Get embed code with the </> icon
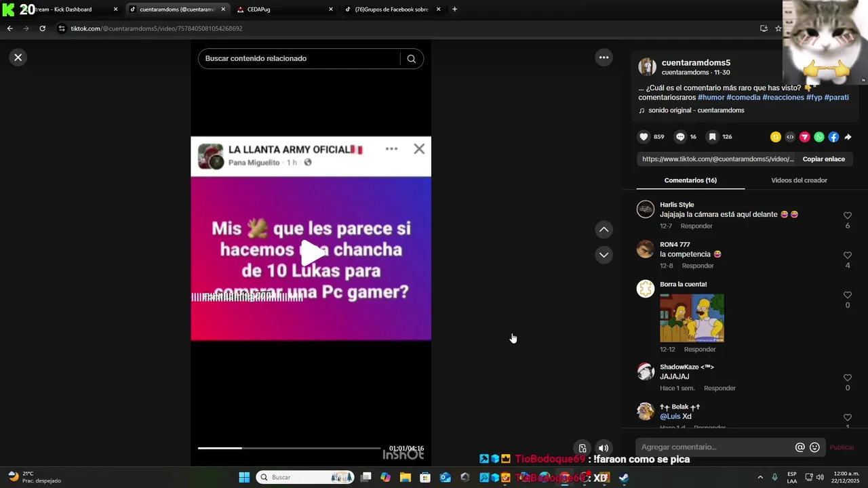Image resolution: width=868 pixels, height=488 pixels. (x=790, y=137)
